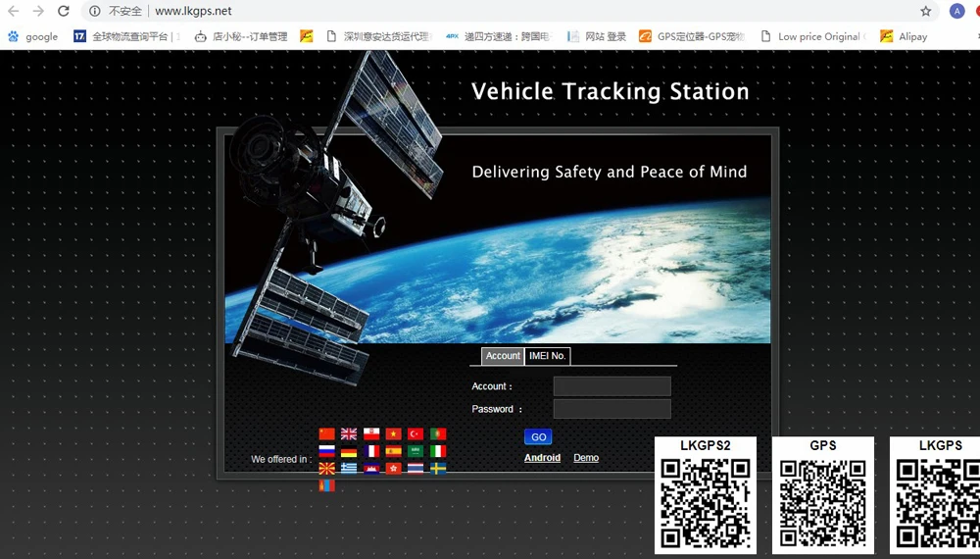The width and height of the screenshot is (980, 559).
Task: Click the browser forward arrow
Action: (x=38, y=11)
